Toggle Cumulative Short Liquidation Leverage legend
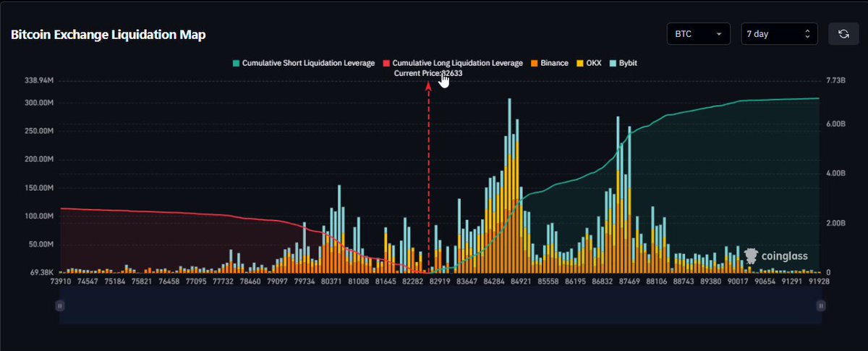This screenshot has height=351, width=868. 303,63
